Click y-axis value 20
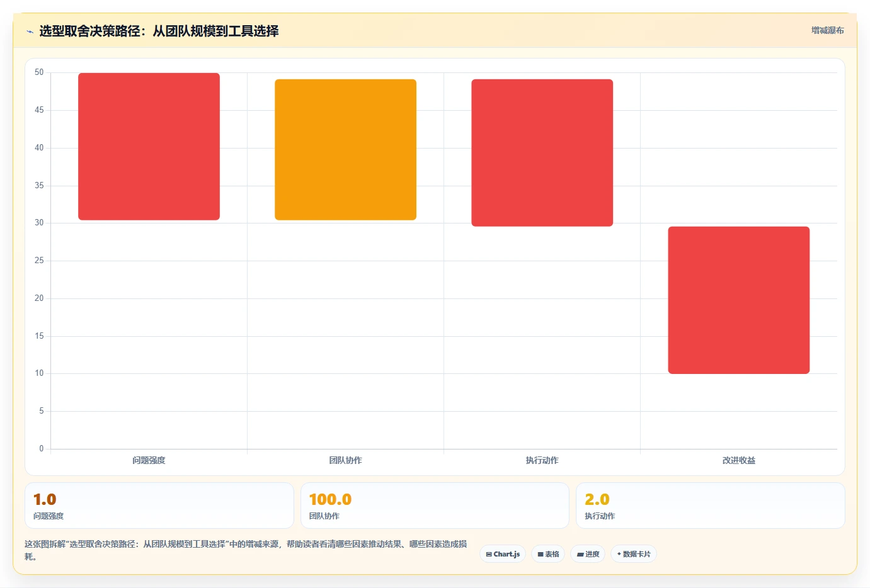Image resolution: width=870 pixels, height=588 pixels. coord(39,298)
